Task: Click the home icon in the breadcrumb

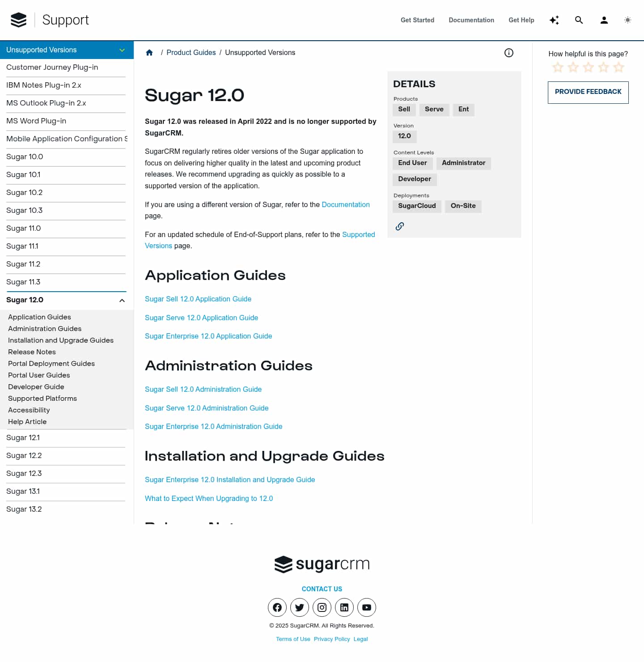Action: click(149, 52)
